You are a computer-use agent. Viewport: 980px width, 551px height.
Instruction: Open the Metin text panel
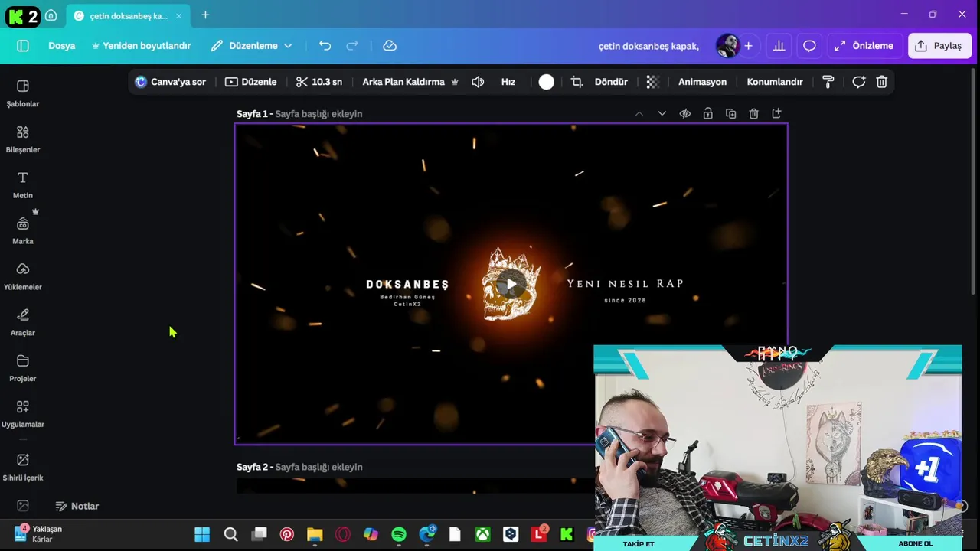point(23,185)
